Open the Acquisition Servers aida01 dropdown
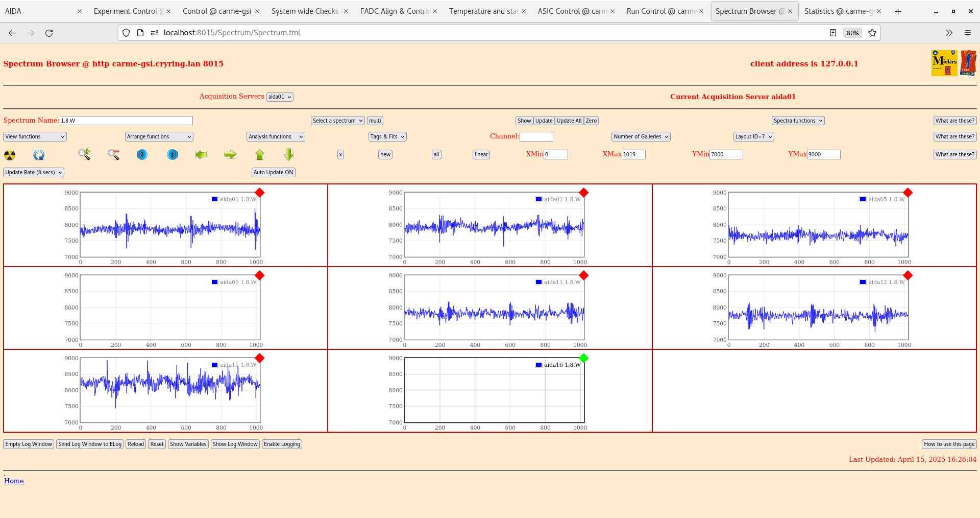Image resolution: width=980 pixels, height=518 pixels. [x=280, y=97]
